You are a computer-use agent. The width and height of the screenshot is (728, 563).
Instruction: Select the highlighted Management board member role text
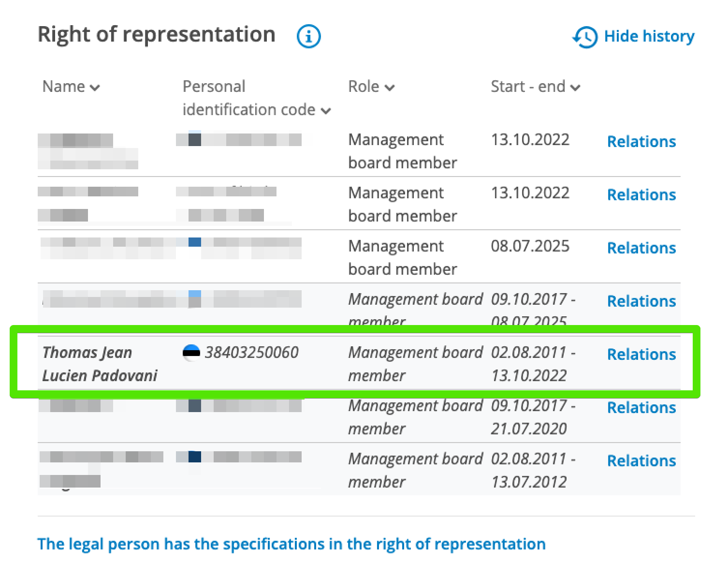point(415,364)
